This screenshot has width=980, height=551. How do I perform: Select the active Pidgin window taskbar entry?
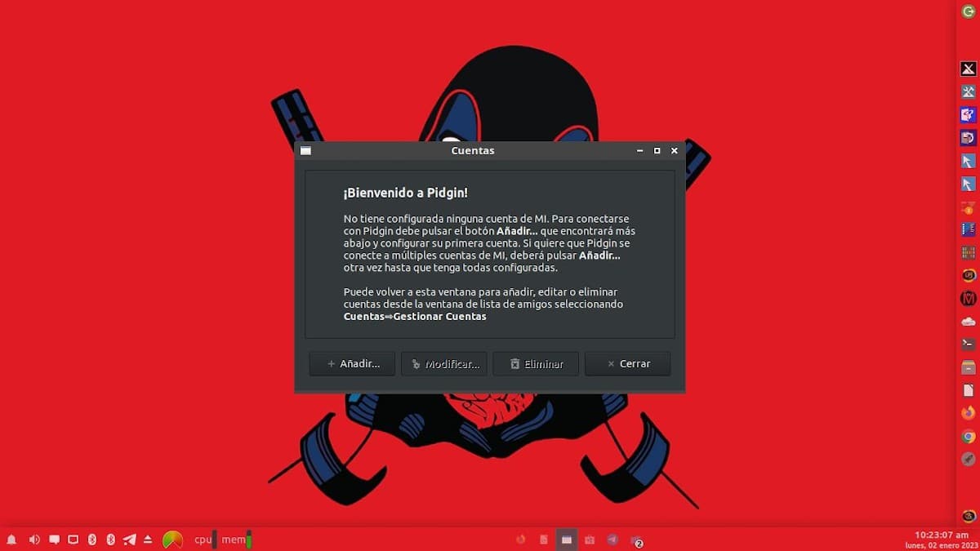[566, 540]
